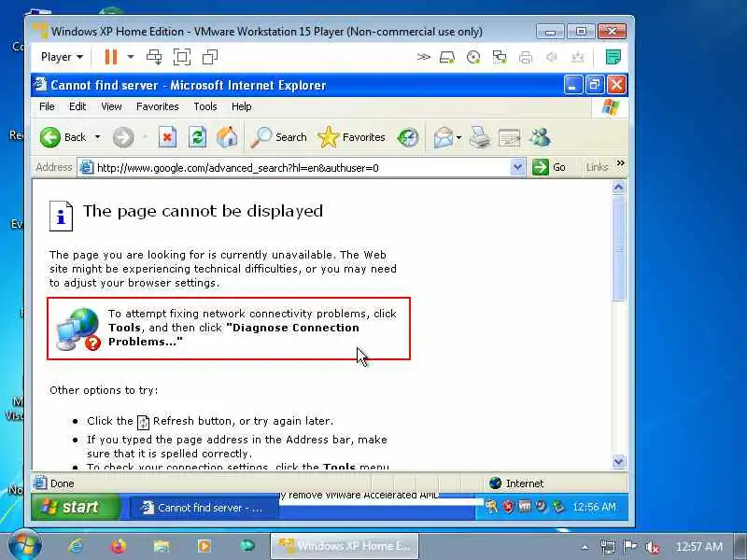Open Windows 7 Start orb

tap(25, 546)
